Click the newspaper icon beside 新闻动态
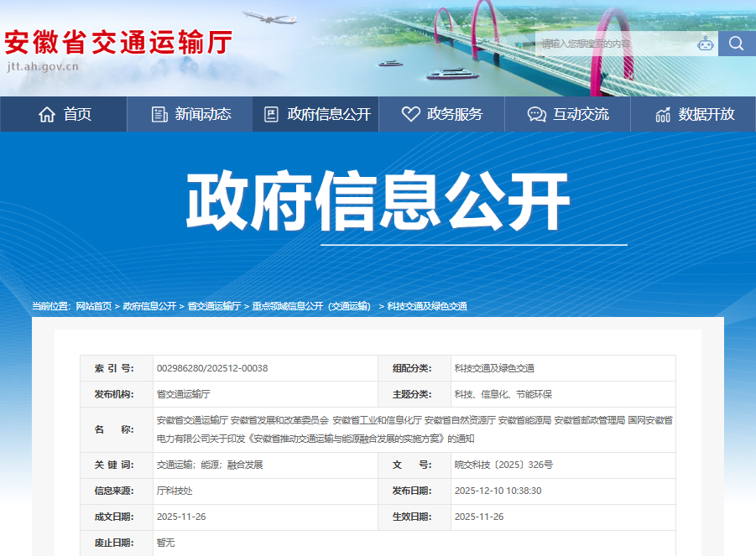The image size is (756, 556). tap(159, 114)
